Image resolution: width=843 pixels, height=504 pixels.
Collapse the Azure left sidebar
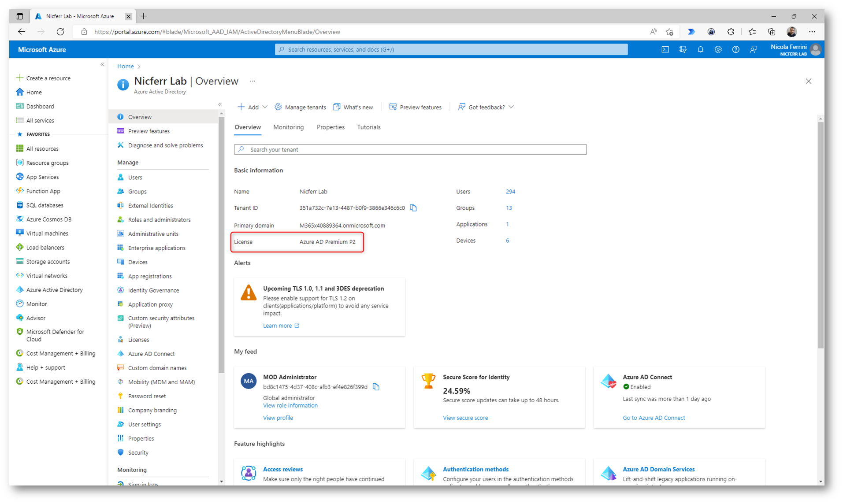(102, 64)
